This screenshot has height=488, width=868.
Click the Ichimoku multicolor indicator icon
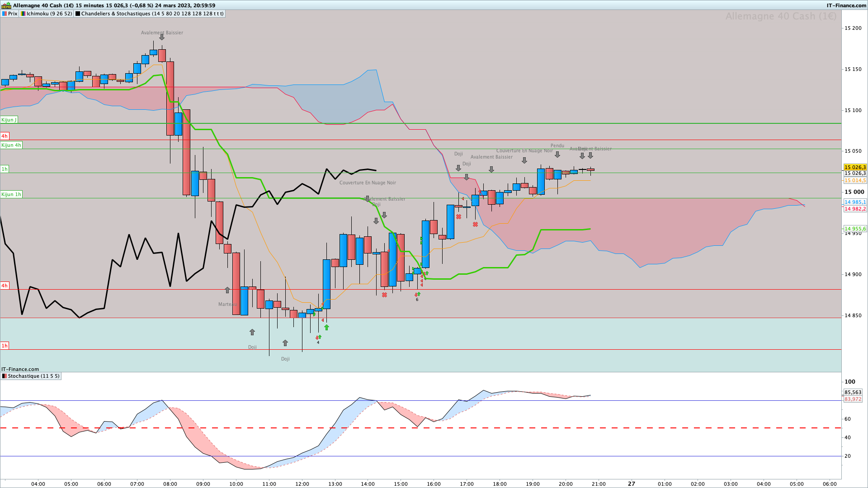click(x=23, y=14)
